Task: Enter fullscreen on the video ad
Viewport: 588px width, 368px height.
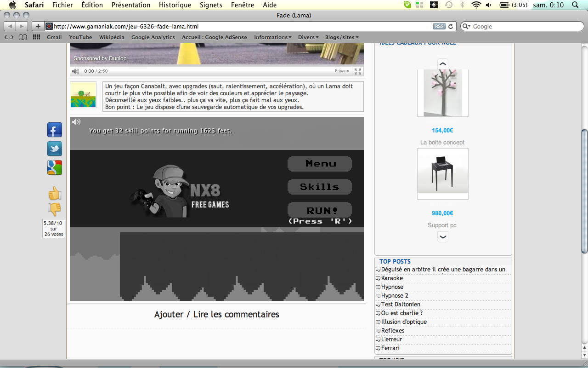Action: (x=358, y=71)
